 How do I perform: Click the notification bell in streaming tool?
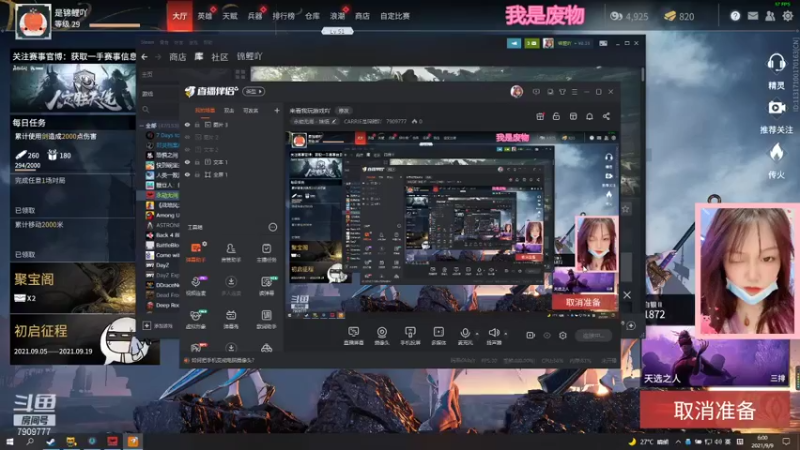click(x=589, y=116)
